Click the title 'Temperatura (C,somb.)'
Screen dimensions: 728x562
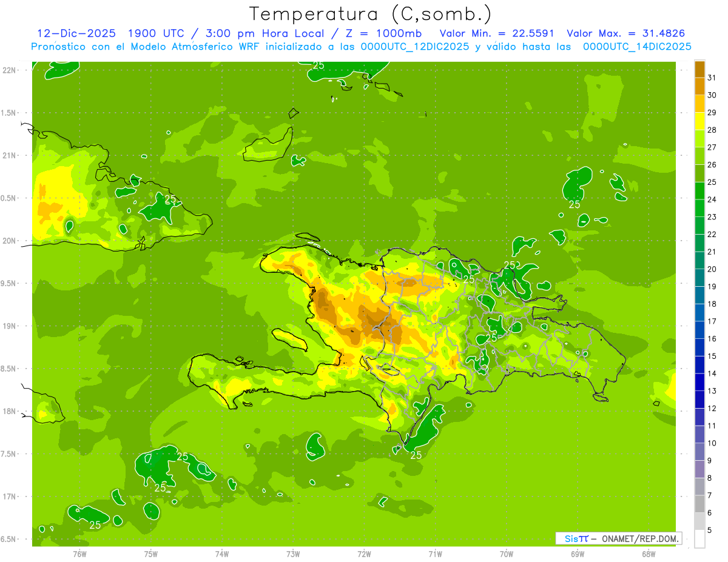[371, 14]
